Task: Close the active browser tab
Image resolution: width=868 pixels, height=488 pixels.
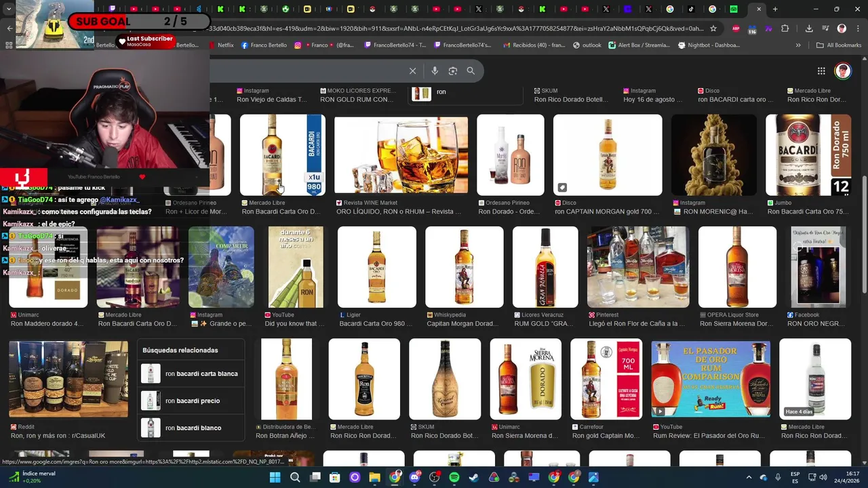Action: click(x=759, y=9)
